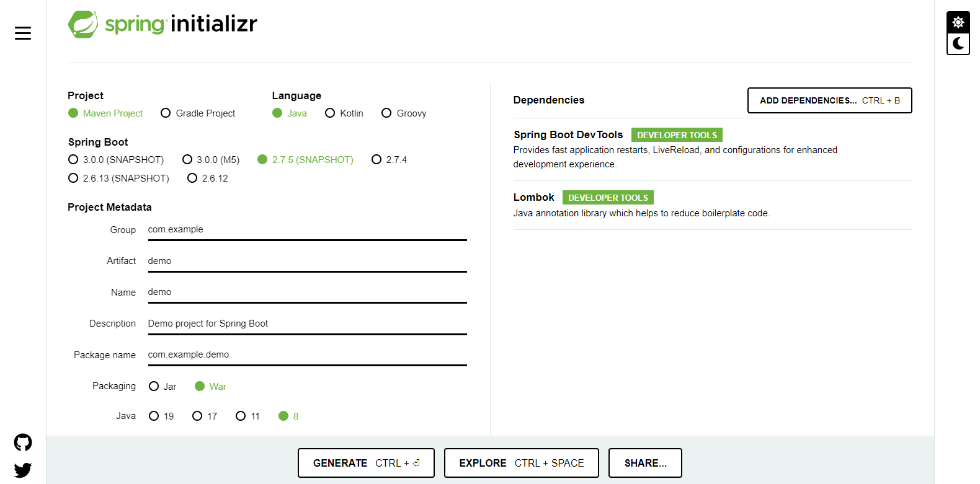Open the GitHub icon link
Image resolution: width=980 pixels, height=484 pixels.
[x=23, y=442]
